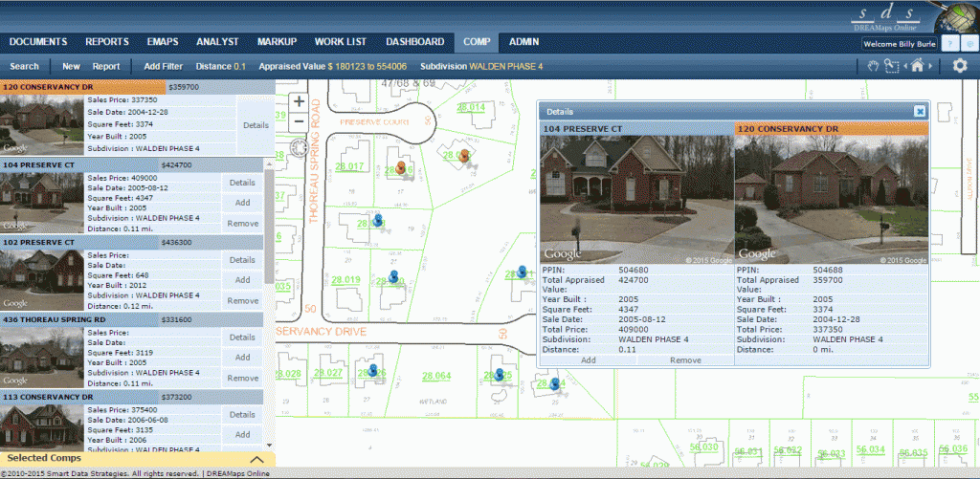
Task: Click the parcel 28.027 map link
Action: [x=328, y=374]
